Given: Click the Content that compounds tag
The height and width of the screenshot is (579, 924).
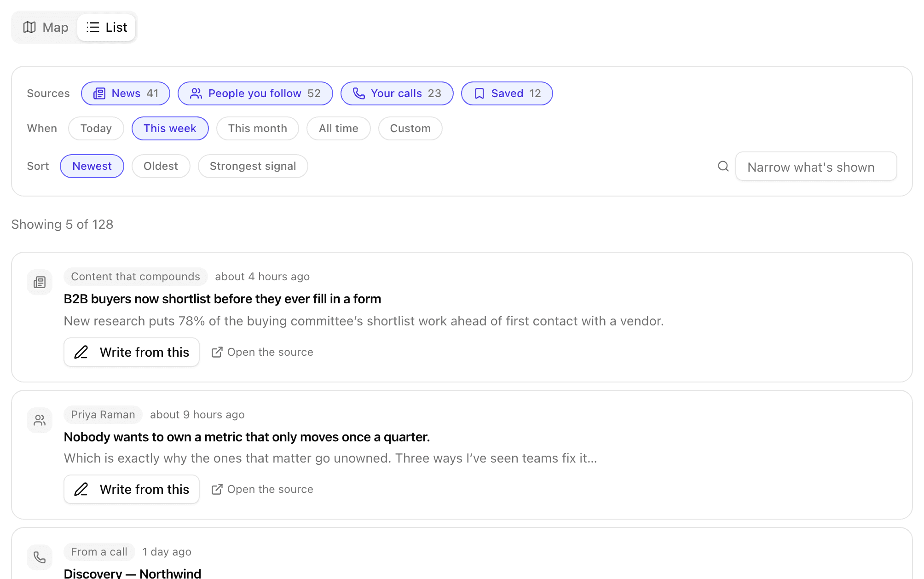Looking at the screenshot, I should pyautogui.click(x=136, y=277).
